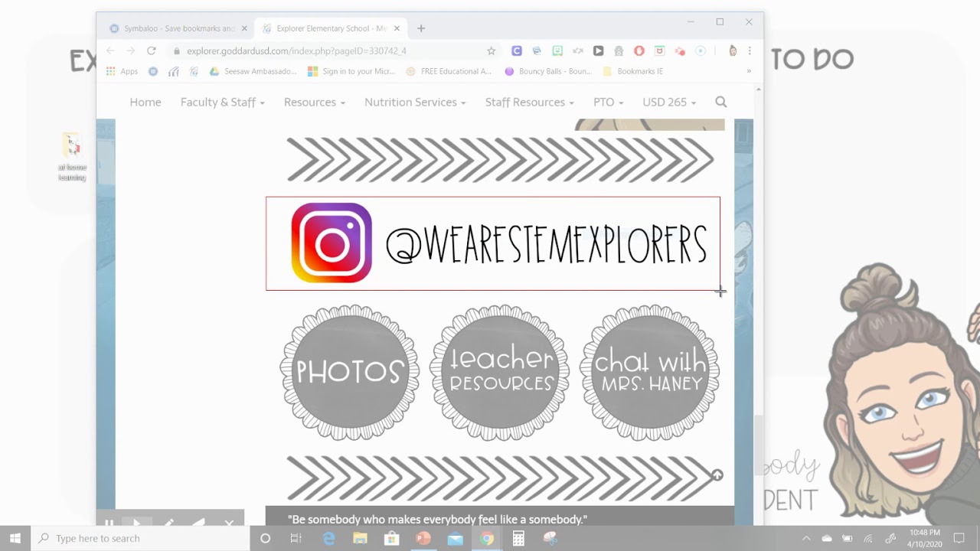Open Microsoft Store from the taskbar
The width and height of the screenshot is (980, 551).
click(x=391, y=538)
